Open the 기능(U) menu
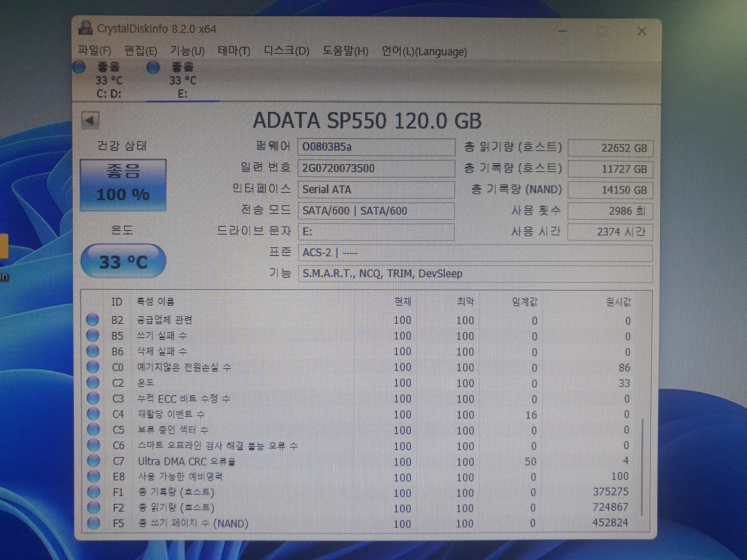747x560 pixels. pos(187,51)
